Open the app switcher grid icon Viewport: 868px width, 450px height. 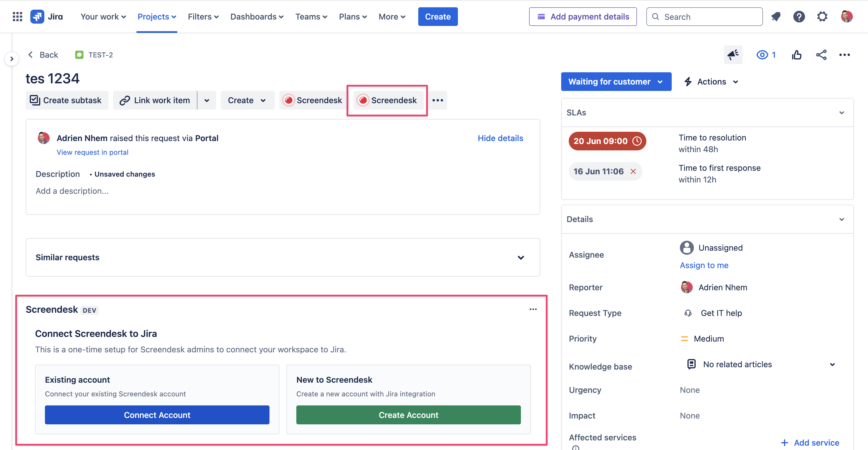(17, 17)
